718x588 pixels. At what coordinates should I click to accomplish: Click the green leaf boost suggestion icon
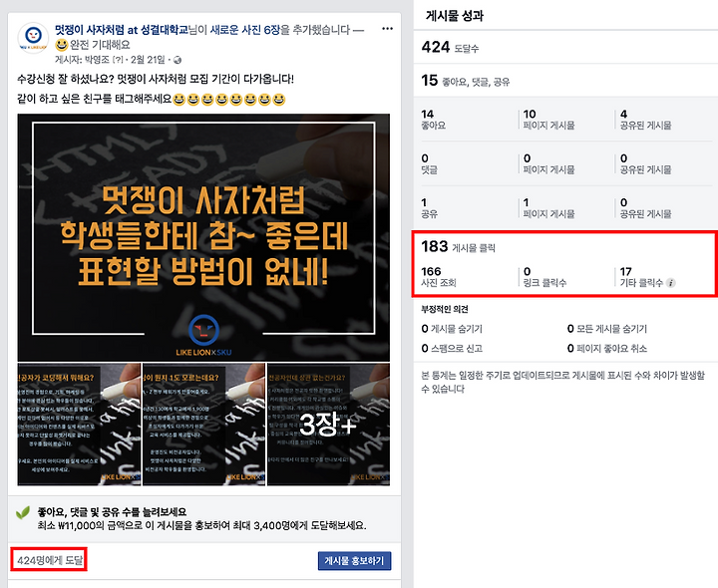point(23,512)
